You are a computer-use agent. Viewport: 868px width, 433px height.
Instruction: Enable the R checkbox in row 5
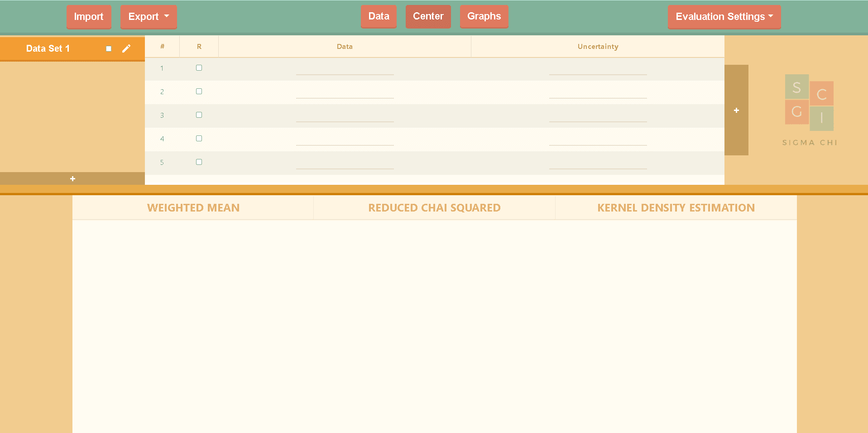click(x=199, y=162)
